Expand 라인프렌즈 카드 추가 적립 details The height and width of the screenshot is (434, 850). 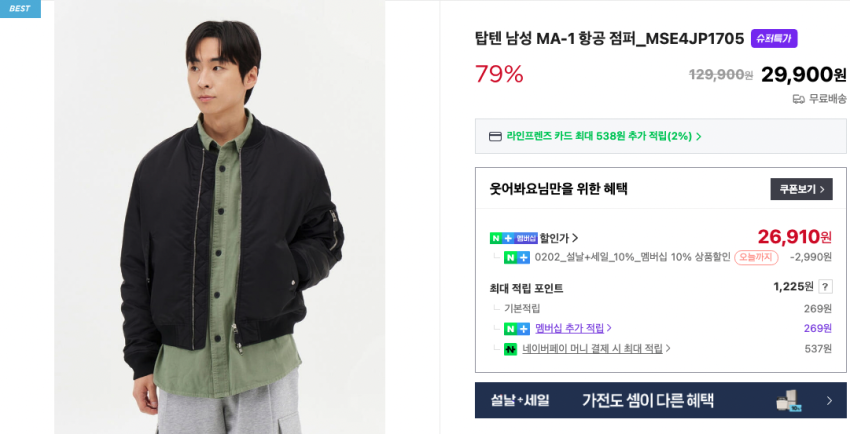604,136
